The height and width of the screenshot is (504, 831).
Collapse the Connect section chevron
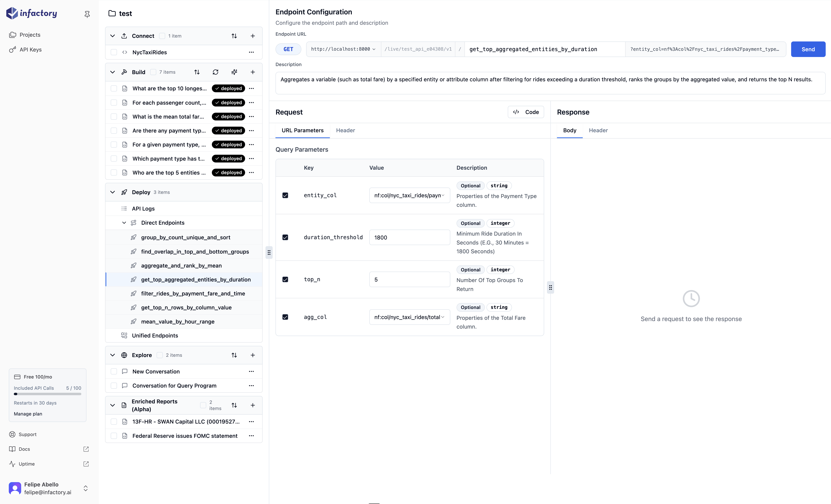tap(113, 36)
